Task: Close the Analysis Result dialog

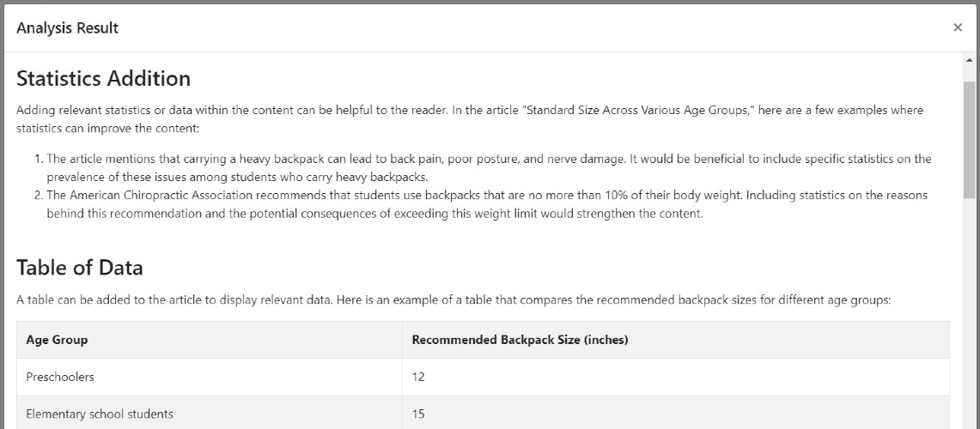Action: pyautogui.click(x=958, y=27)
